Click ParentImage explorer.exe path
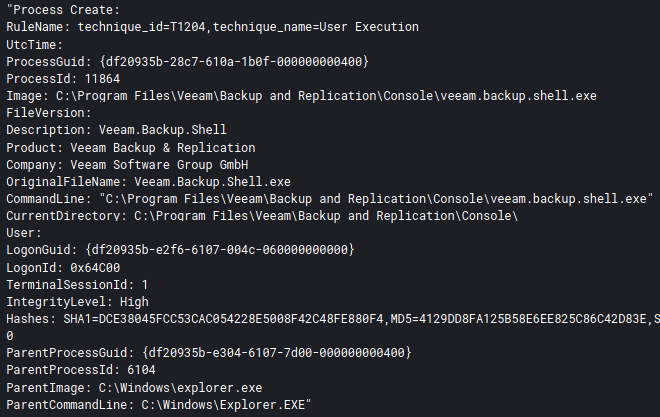 point(180,388)
